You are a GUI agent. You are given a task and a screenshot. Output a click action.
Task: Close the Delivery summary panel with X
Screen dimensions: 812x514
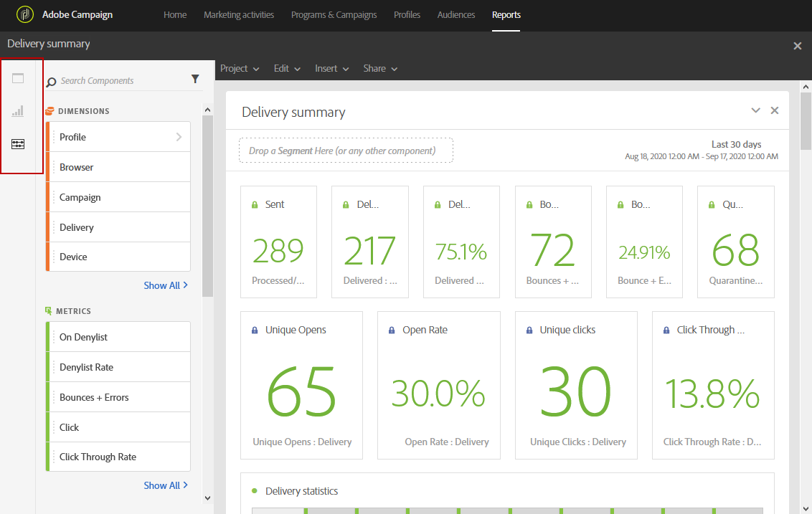point(774,110)
